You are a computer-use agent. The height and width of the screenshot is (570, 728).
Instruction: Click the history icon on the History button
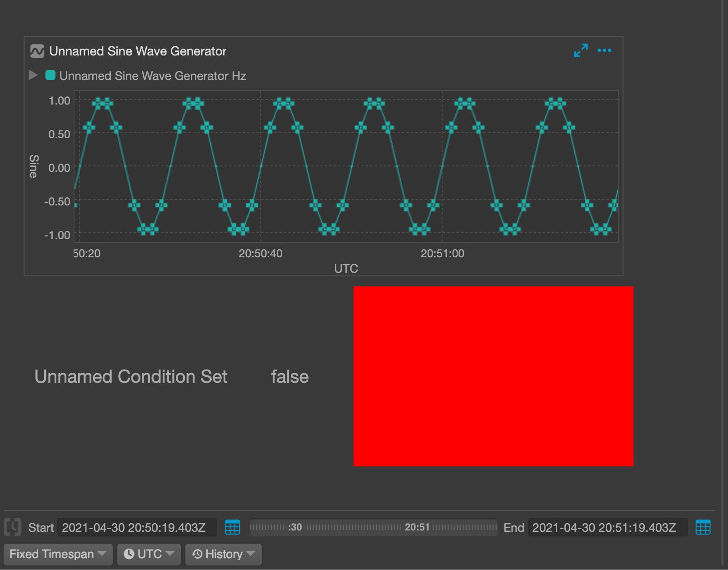coord(197,554)
